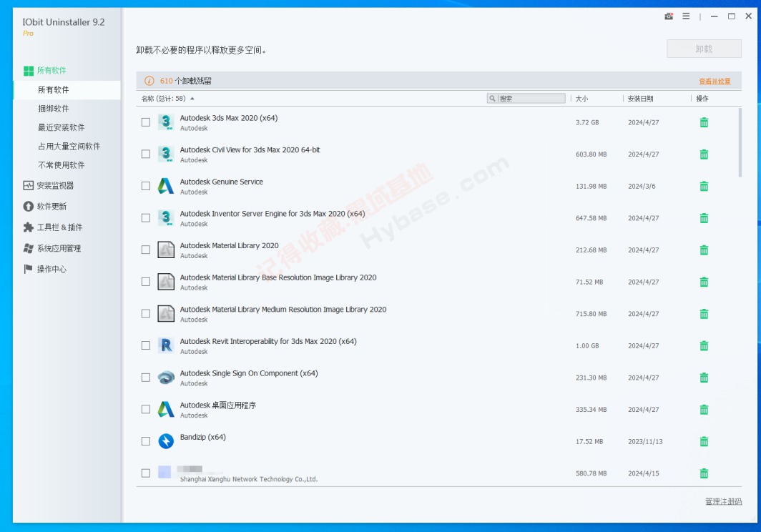
Task: Tick the checkbox for Autodesk Material Library 2020
Action: [x=146, y=250]
